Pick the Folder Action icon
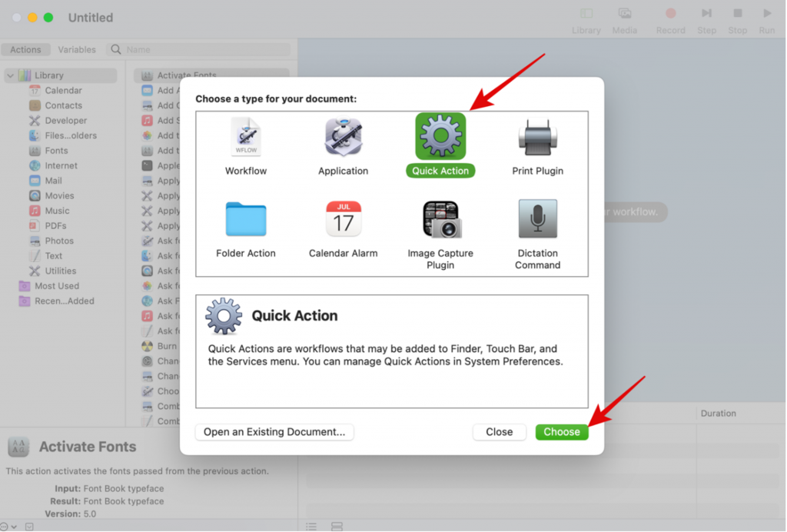Image resolution: width=787 pixels, height=532 pixels. tap(246, 220)
